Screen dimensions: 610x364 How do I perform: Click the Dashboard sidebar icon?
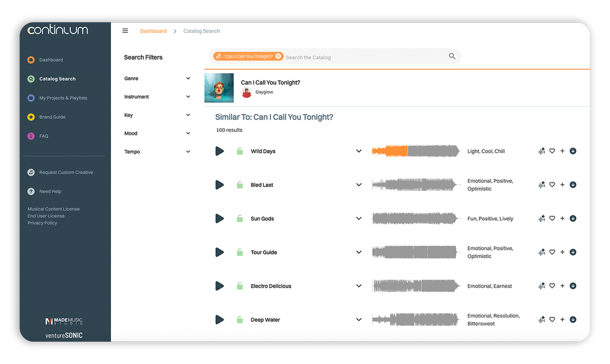31,60
